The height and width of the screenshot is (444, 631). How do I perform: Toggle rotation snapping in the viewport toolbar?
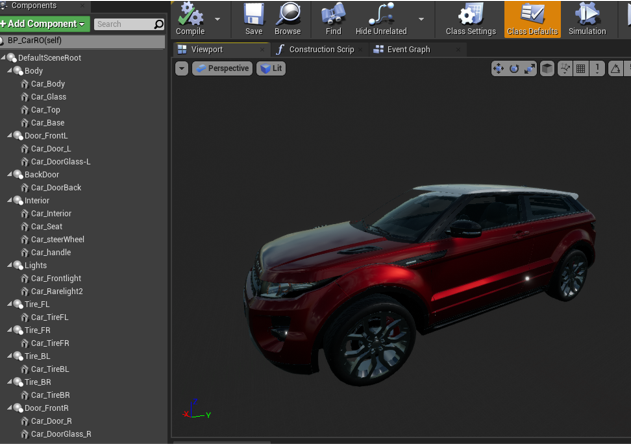(x=615, y=69)
